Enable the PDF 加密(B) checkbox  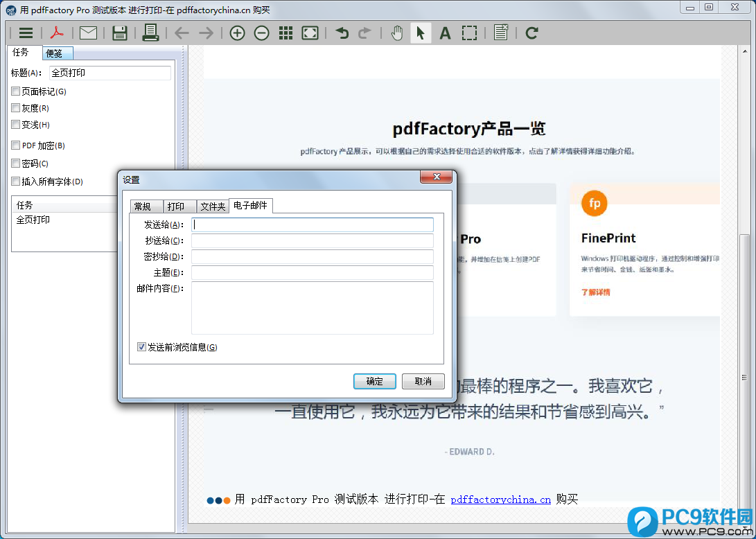point(16,145)
